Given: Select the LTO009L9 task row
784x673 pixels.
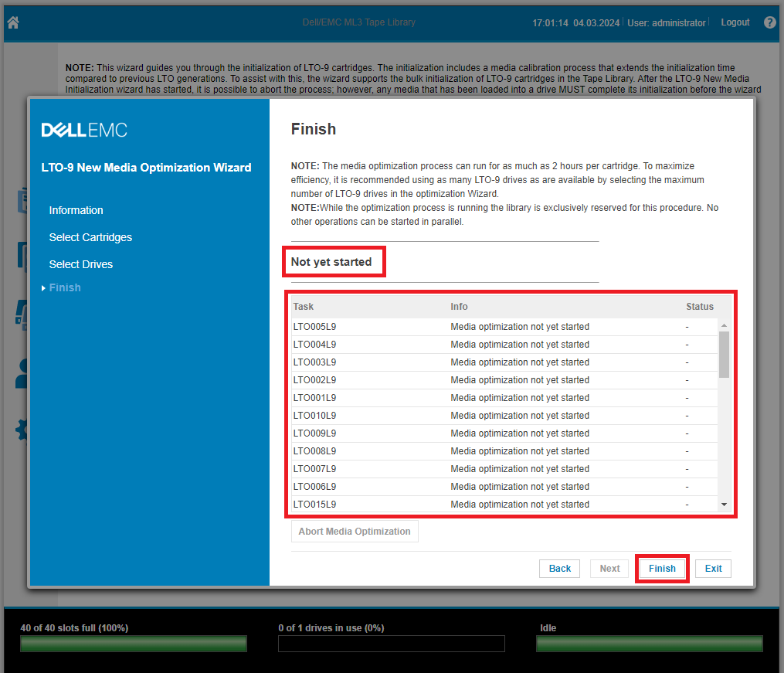Looking at the screenshot, I should pyautogui.click(x=504, y=433).
